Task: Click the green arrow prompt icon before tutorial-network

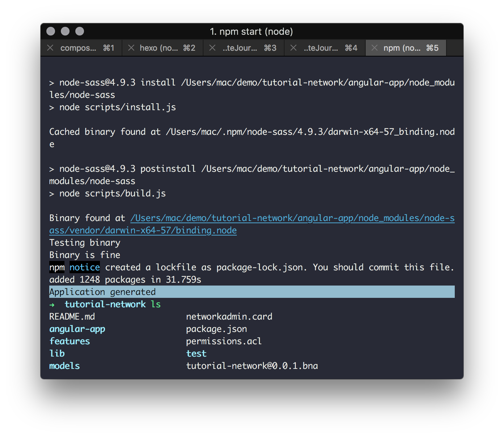Action: (x=52, y=305)
